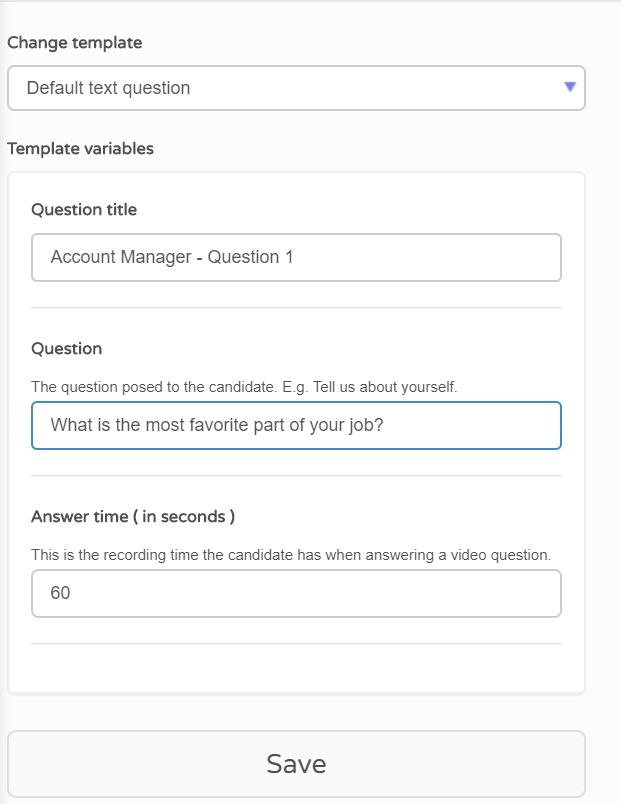Screen dimensions: 621x804
Task: Select the 'Default text question' option text
Action: pyautogui.click(x=108, y=88)
